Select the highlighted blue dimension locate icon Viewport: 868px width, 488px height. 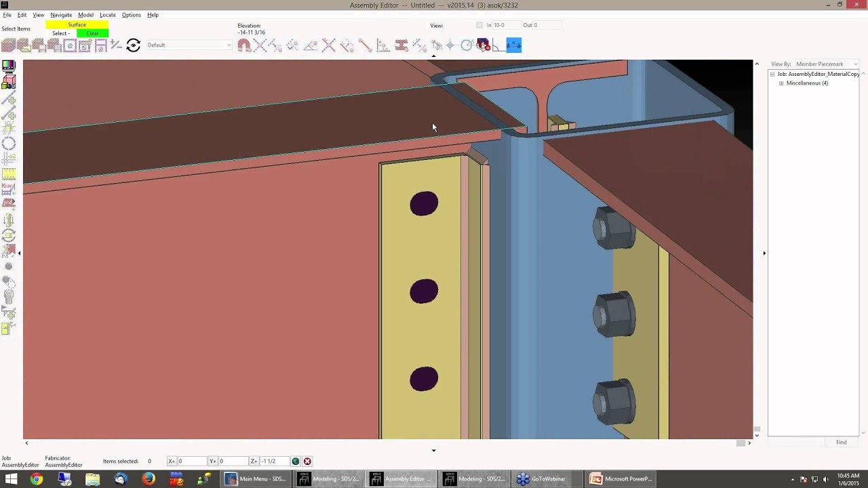[x=514, y=45]
